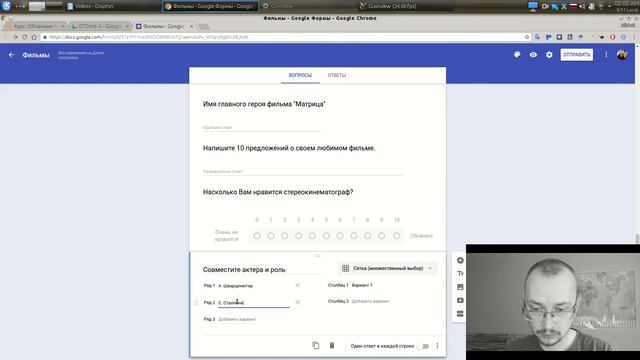
Task: Add section from side toolbar
Action: pos(460,314)
